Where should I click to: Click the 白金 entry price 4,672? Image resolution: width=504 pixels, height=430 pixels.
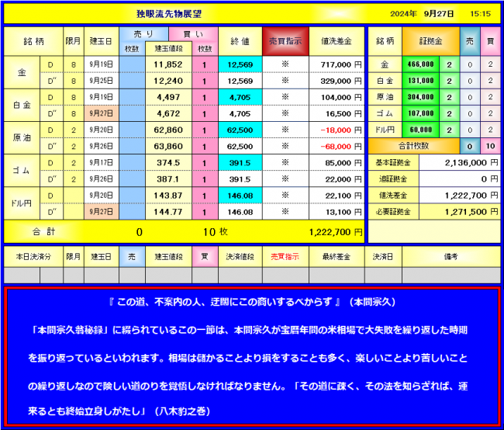169,113
